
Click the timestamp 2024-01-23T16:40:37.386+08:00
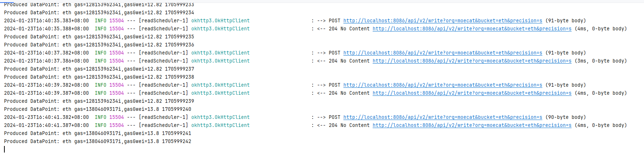46,61
